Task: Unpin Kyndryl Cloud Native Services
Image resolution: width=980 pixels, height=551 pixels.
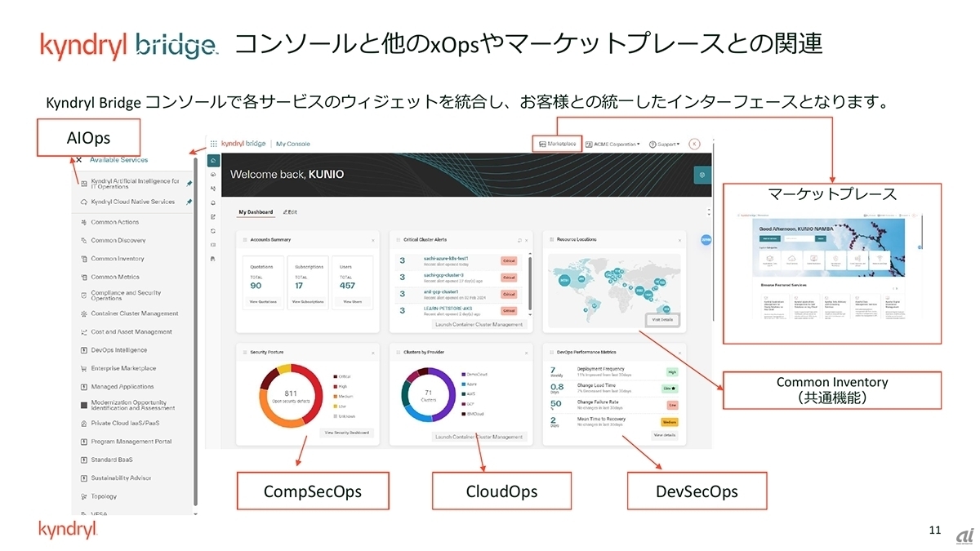Action: pos(189,202)
